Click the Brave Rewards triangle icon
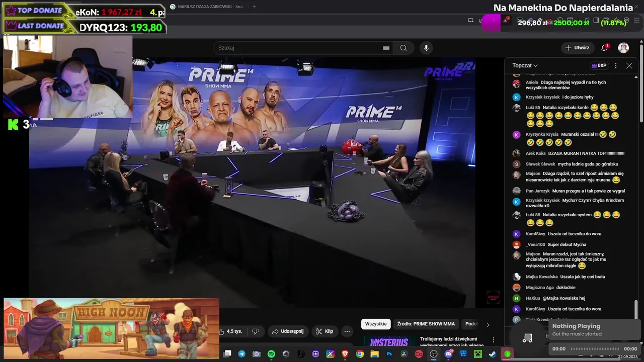Screen dimensions: 644x362 [505, 21]
